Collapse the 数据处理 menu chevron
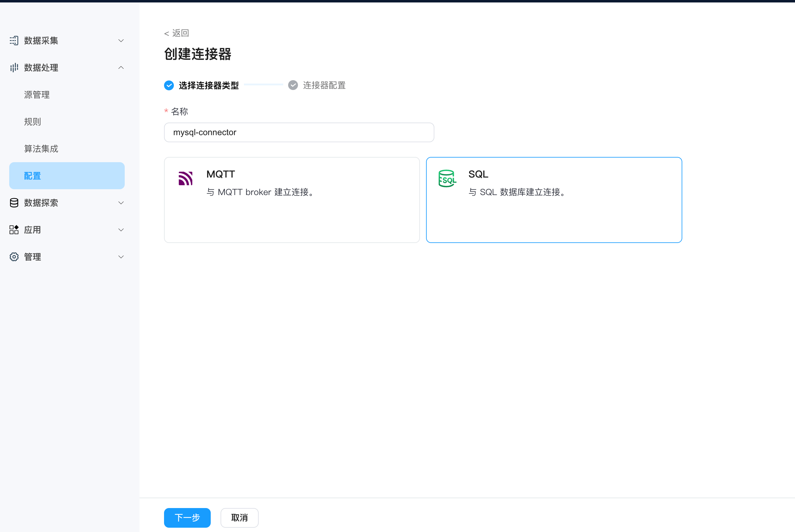795x532 pixels. (x=121, y=68)
